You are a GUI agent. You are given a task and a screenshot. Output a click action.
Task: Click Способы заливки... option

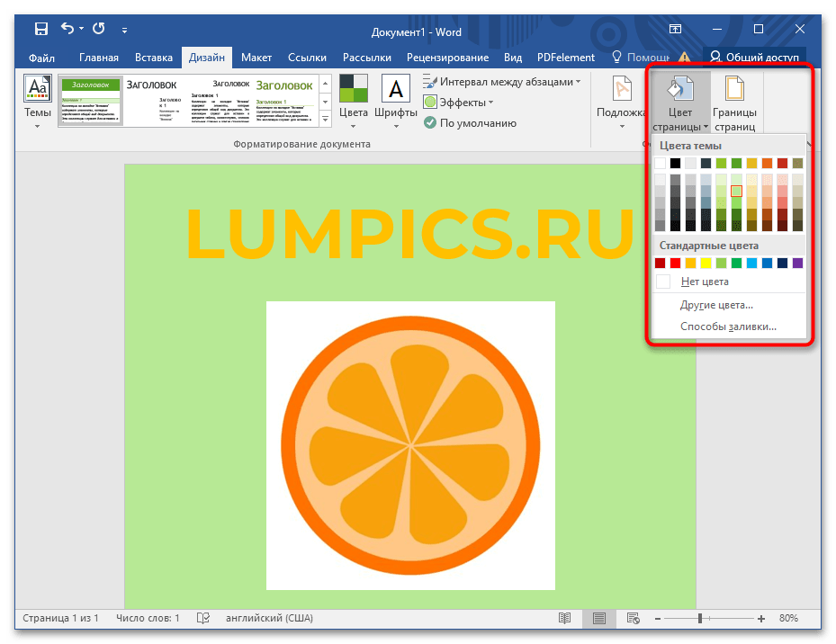pyautogui.click(x=727, y=326)
